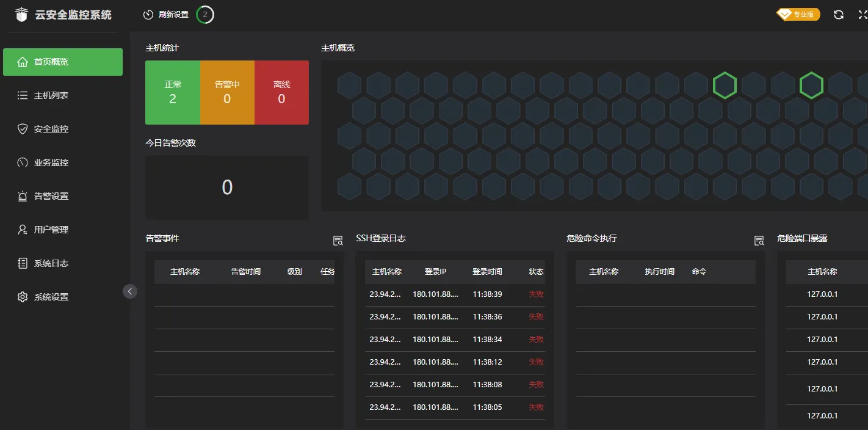Go to 安全监控 in sidebar
The image size is (868, 430).
(51, 129)
